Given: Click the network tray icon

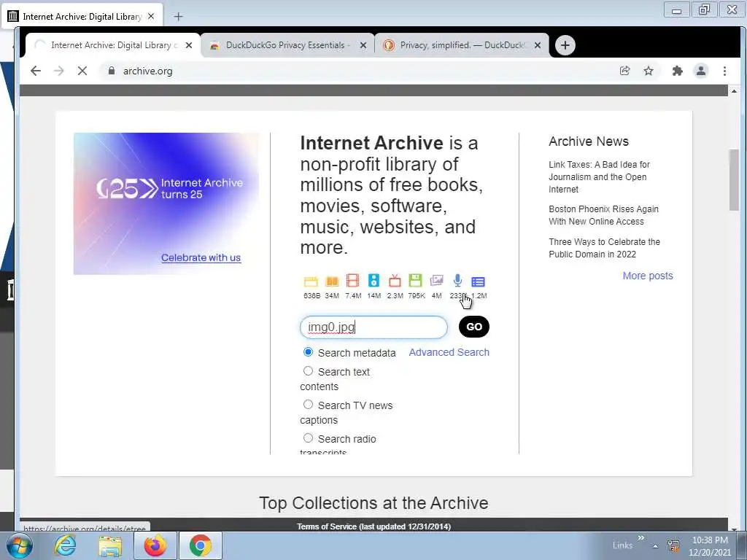Looking at the screenshot, I should [x=673, y=545].
